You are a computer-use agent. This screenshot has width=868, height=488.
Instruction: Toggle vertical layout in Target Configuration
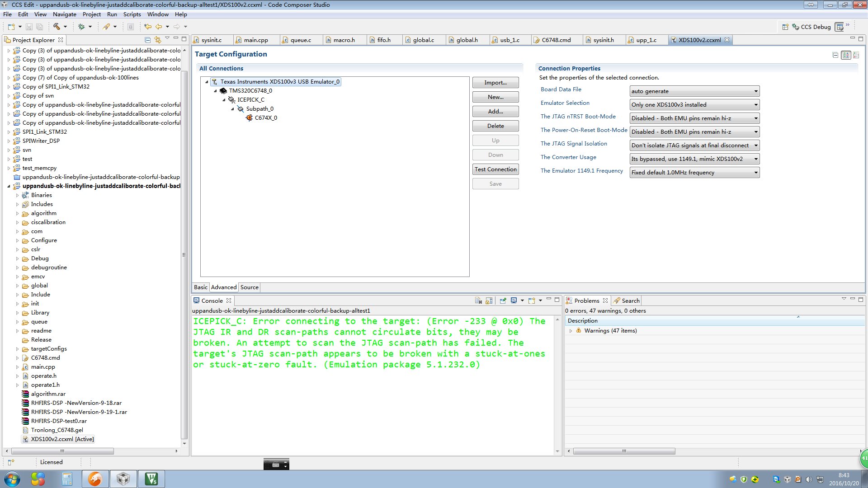(856, 55)
